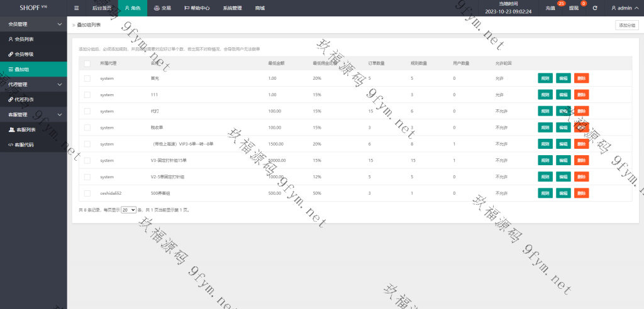
Task: Click 规则 button for the 111 row
Action: click(x=545, y=95)
